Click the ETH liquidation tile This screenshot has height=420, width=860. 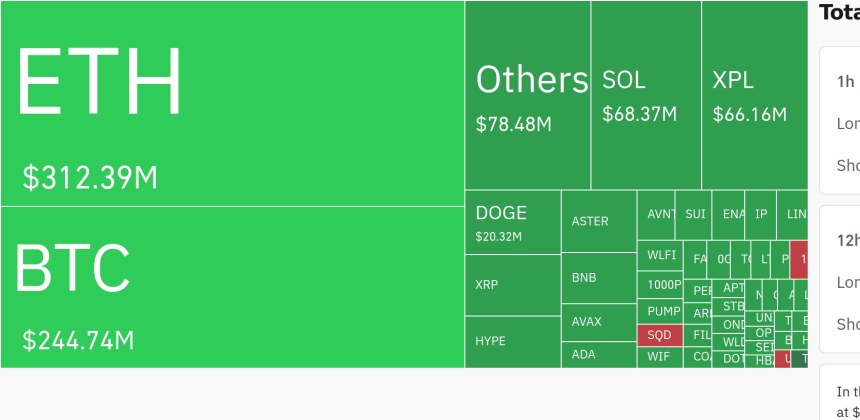tap(232, 104)
